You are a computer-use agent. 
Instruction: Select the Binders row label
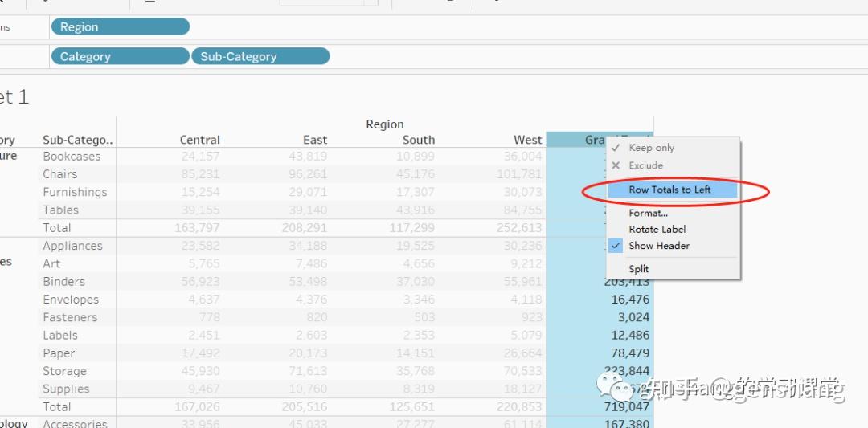pos(64,282)
